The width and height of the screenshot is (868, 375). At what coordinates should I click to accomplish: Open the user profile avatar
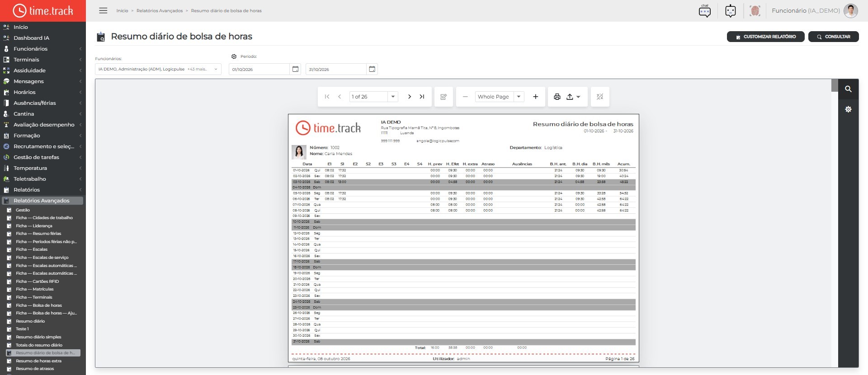point(850,11)
